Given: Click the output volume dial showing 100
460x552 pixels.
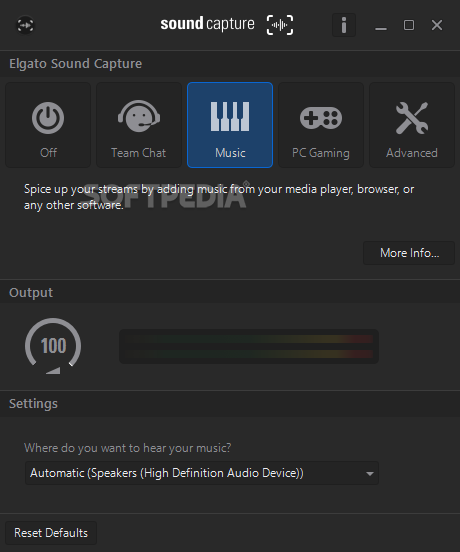Looking at the screenshot, I should [53, 346].
